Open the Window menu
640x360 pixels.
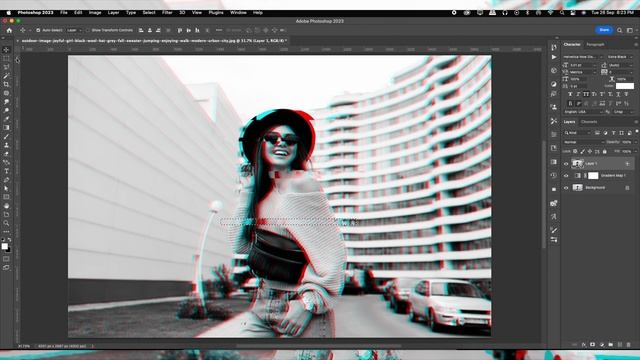[238, 13]
